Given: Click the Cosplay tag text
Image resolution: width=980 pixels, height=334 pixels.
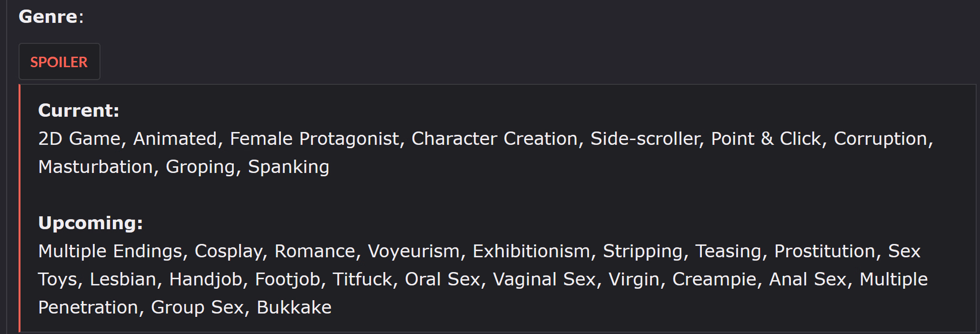Looking at the screenshot, I should coord(228,251).
